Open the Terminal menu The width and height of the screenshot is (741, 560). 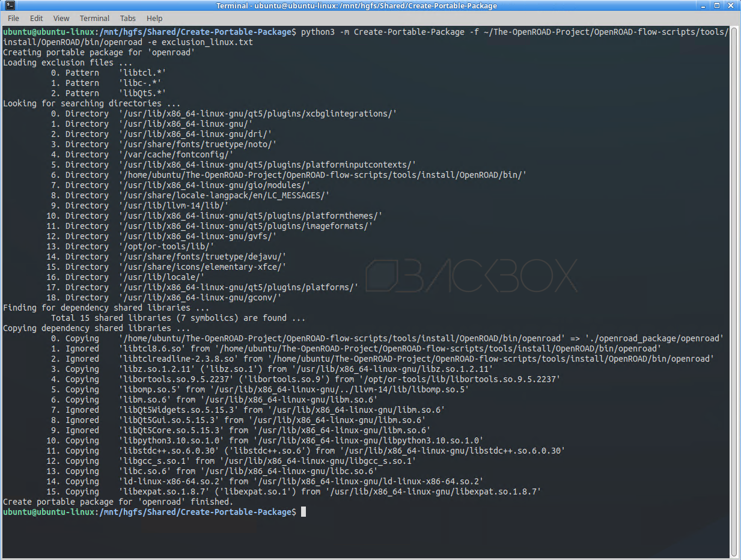coord(95,18)
